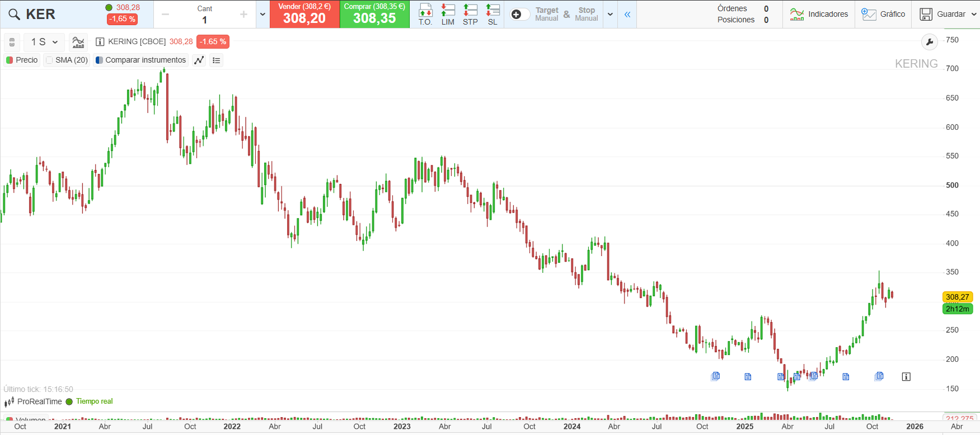Click the Vender 308,20 sell button
This screenshot has width=980, height=435.
click(304, 15)
